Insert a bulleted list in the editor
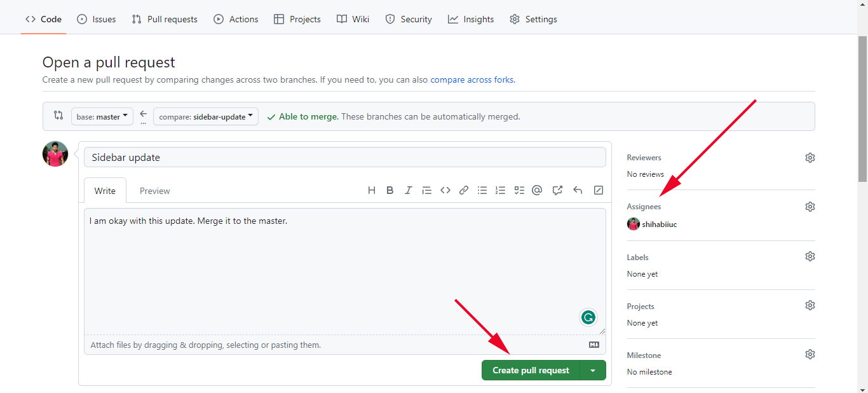 pos(482,190)
